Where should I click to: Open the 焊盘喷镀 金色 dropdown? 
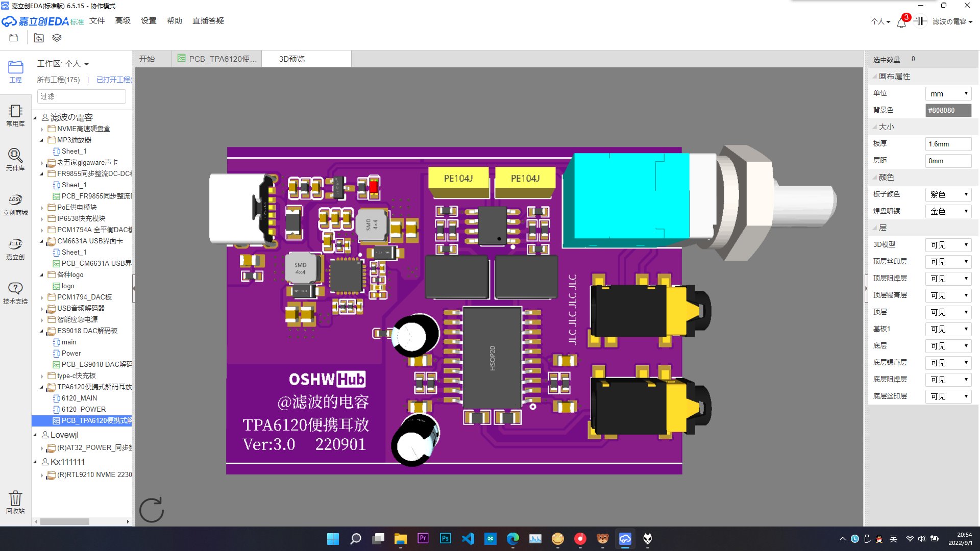948,211
